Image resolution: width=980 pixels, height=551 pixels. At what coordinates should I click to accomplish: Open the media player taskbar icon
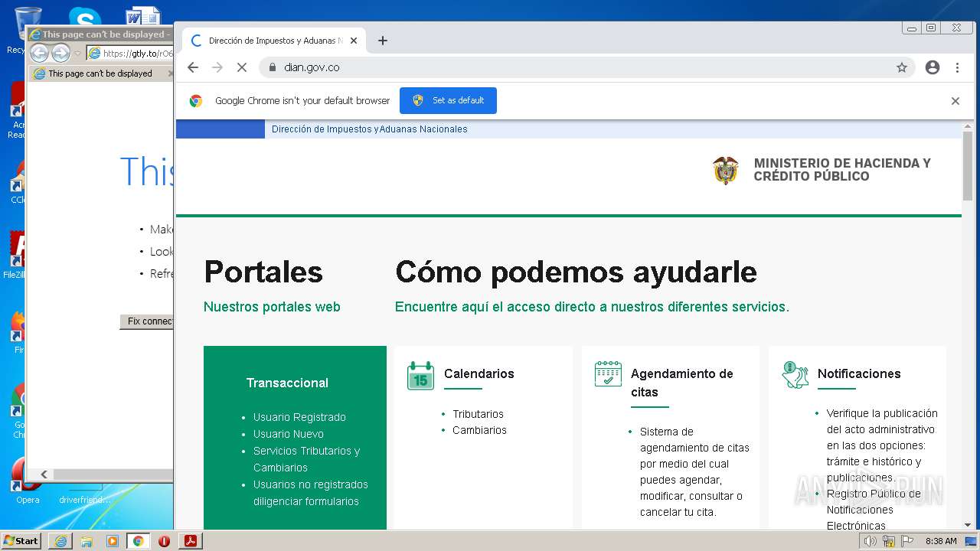[x=113, y=541]
